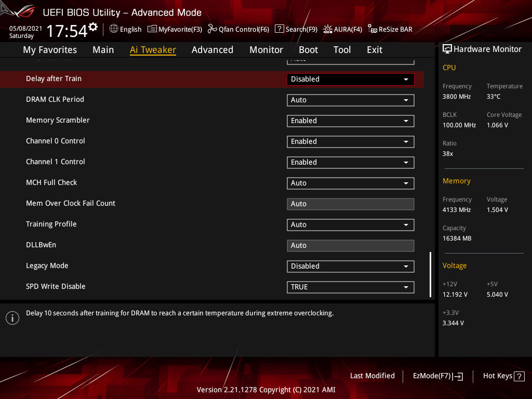
Task: Click the Hardware Monitor screen icon
Action: pyautogui.click(x=447, y=49)
